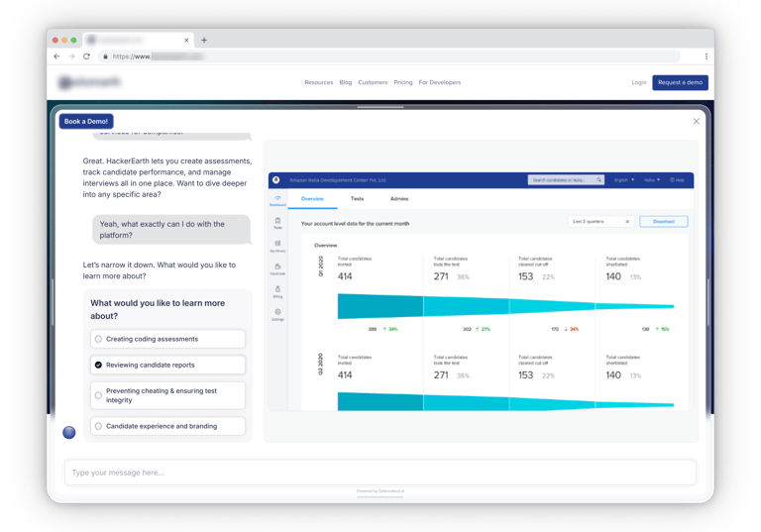This screenshot has width=761, height=532.
Task: Open FaceCode icon in sidebar
Action: [277, 268]
